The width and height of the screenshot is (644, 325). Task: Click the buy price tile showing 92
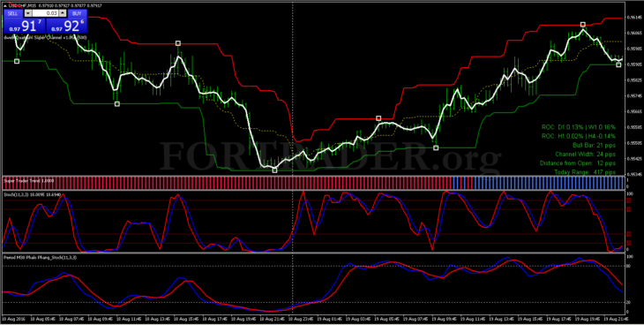(66, 26)
